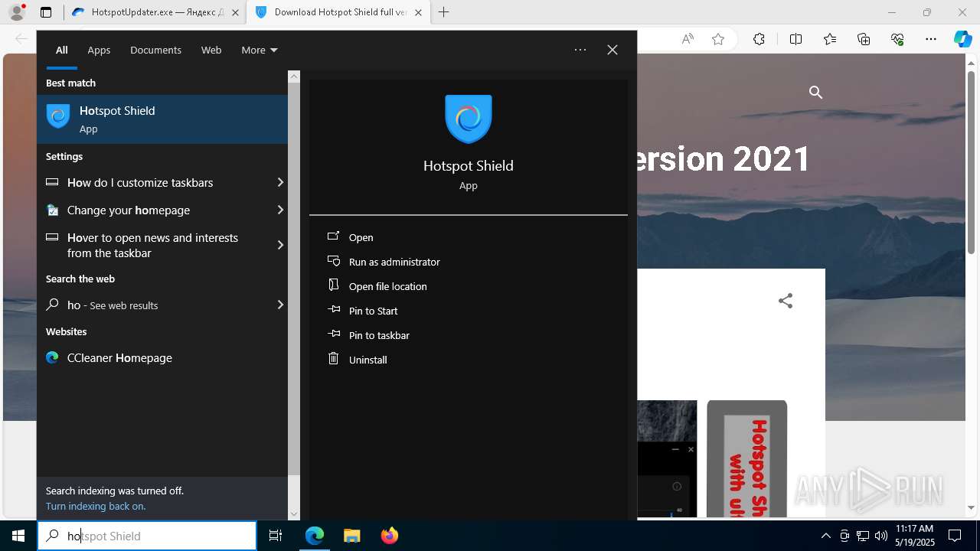
Task: Uninstall Hotspot Shield app
Action: coord(367,360)
